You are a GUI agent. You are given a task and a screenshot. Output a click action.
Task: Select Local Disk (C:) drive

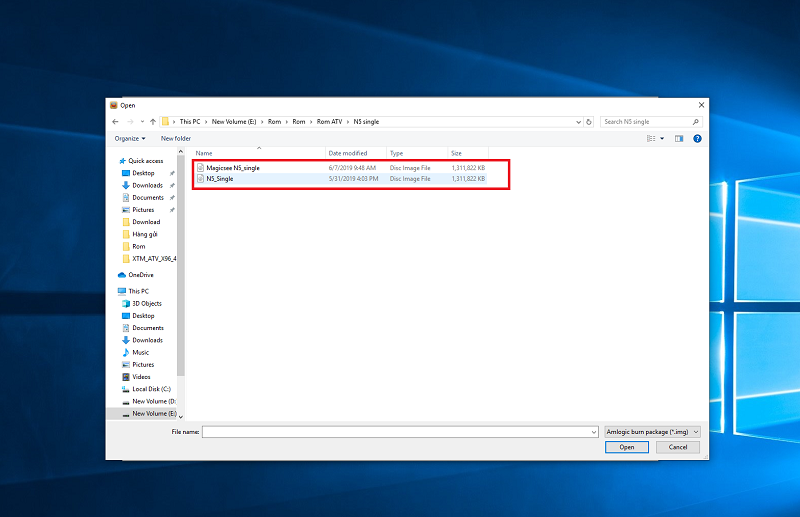click(x=151, y=389)
